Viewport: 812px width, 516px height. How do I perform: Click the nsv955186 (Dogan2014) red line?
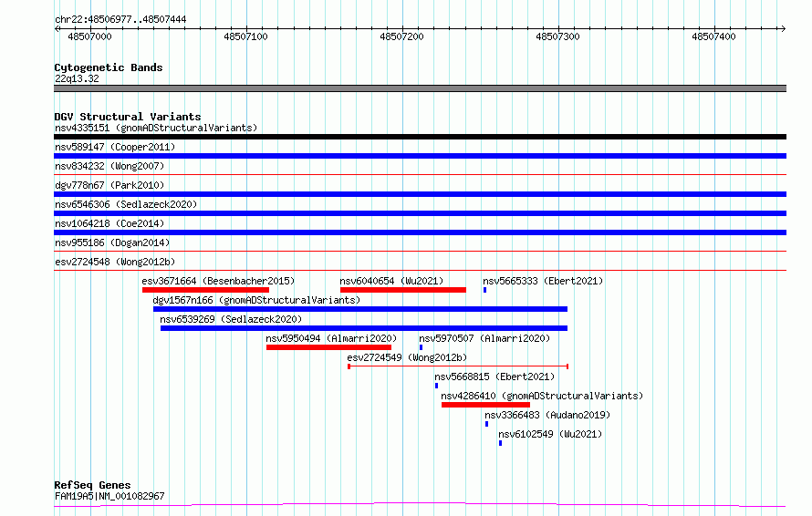(x=420, y=252)
